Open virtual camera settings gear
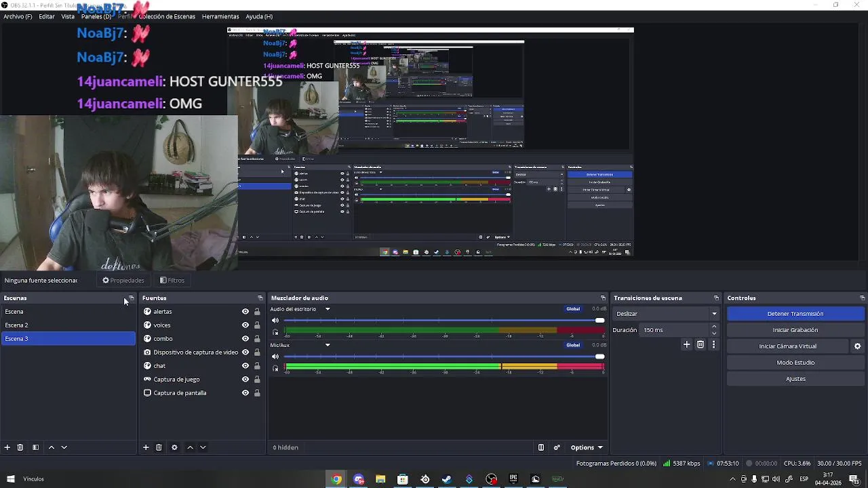This screenshot has width=868, height=488. click(x=857, y=346)
